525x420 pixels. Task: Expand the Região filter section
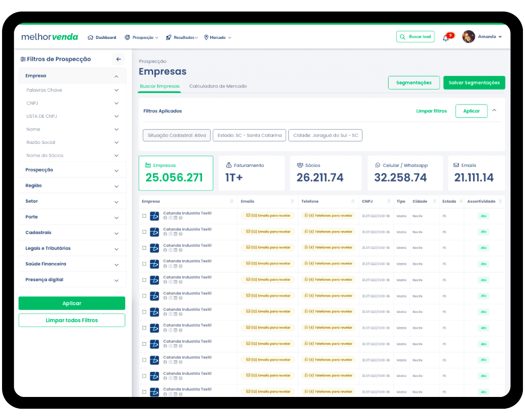coord(72,185)
